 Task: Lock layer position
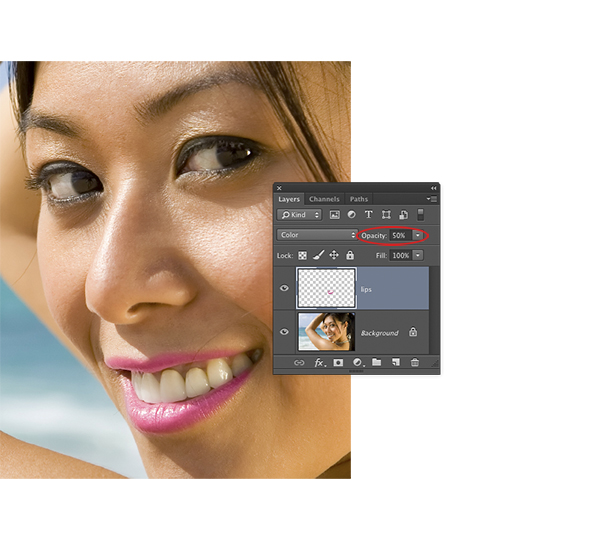click(334, 255)
